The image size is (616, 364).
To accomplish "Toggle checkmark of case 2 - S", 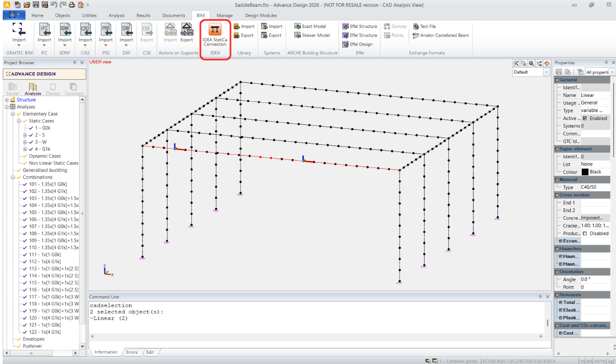I will pos(31,135).
